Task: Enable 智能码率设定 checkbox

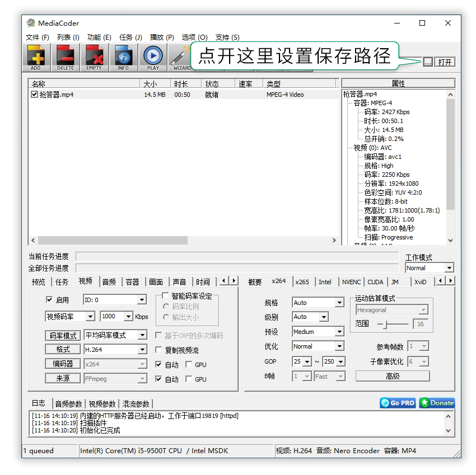Action: [x=165, y=295]
